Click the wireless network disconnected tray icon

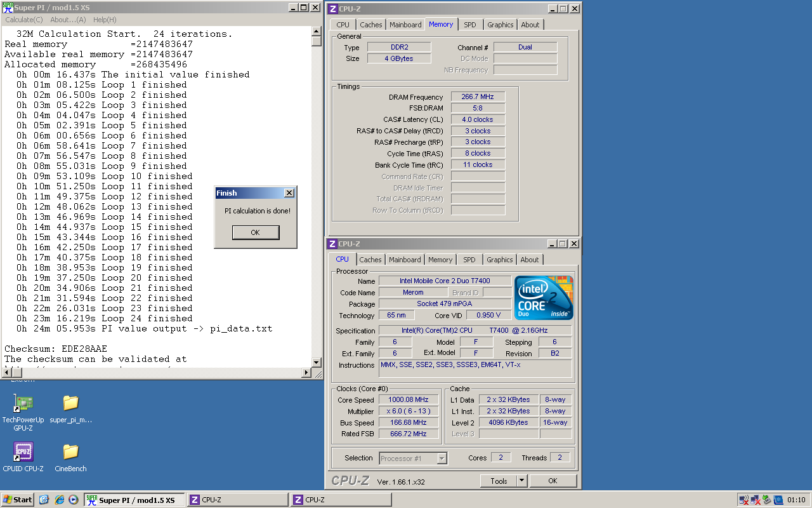click(x=743, y=500)
